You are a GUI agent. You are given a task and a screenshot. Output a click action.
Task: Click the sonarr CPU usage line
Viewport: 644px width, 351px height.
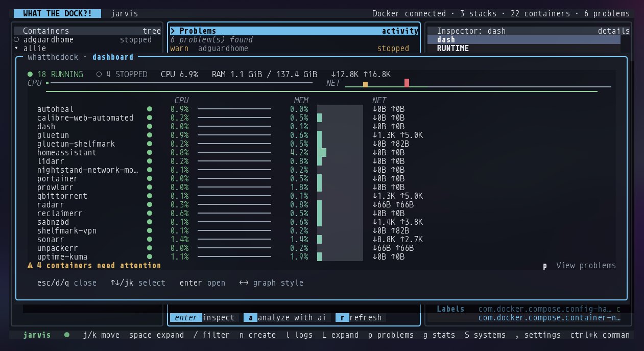pyautogui.click(x=234, y=239)
